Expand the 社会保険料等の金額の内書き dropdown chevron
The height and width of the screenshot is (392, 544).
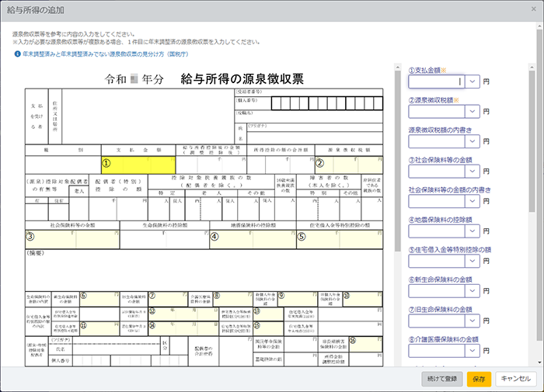pyautogui.click(x=472, y=201)
